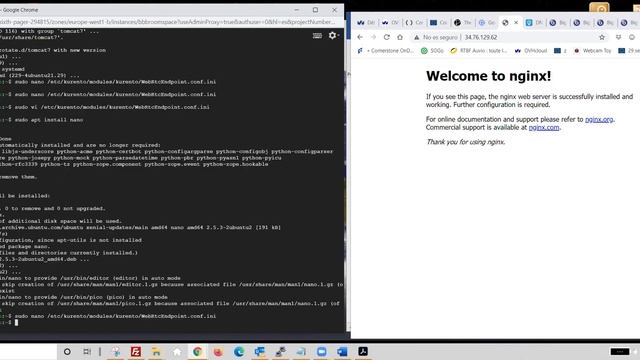Image resolution: width=640 pixels, height=360 pixels.
Task: Switch to Chrome in the taskbar
Action: click(x=197, y=351)
